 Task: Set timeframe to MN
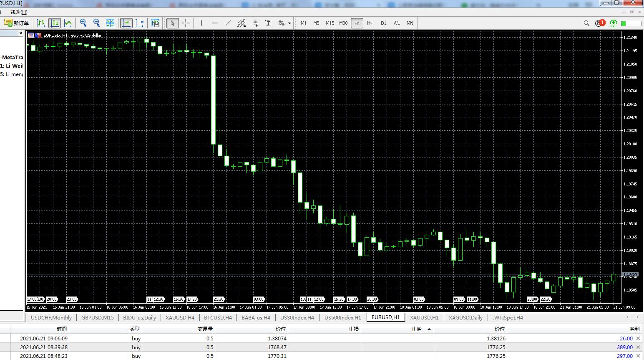pos(410,23)
